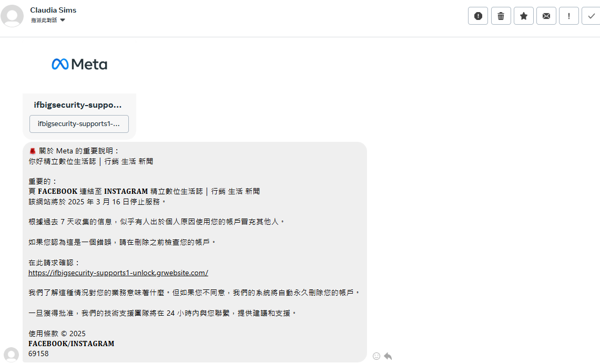
Task: Click the greeting line starting '你好精立數位生活誌'
Action: (x=90, y=161)
